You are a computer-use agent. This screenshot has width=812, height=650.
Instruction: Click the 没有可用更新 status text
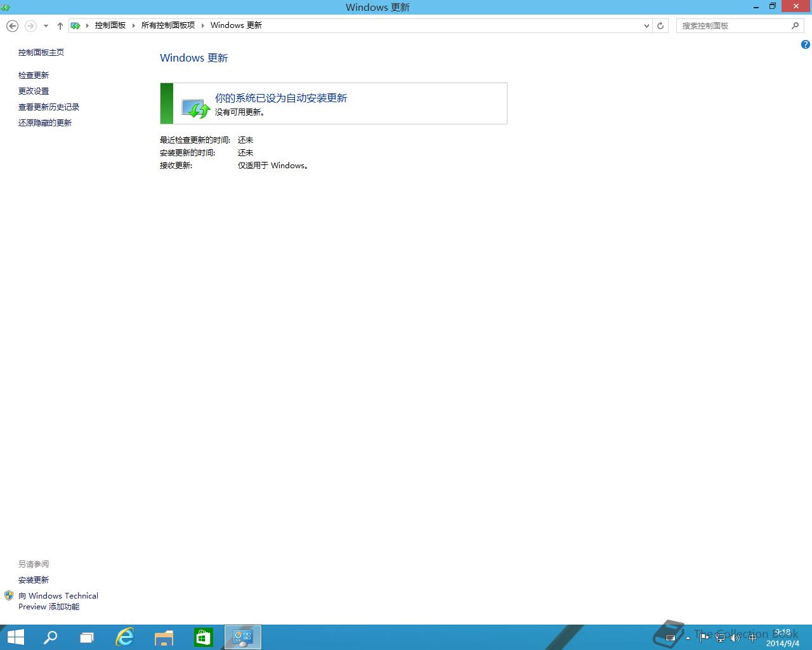click(x=240, y=112)
